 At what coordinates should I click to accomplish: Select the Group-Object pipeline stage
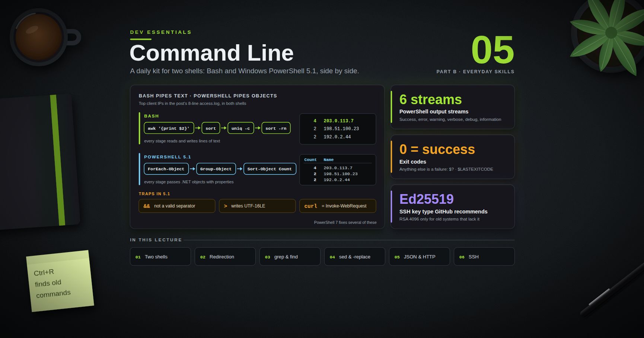click(216, 169)
